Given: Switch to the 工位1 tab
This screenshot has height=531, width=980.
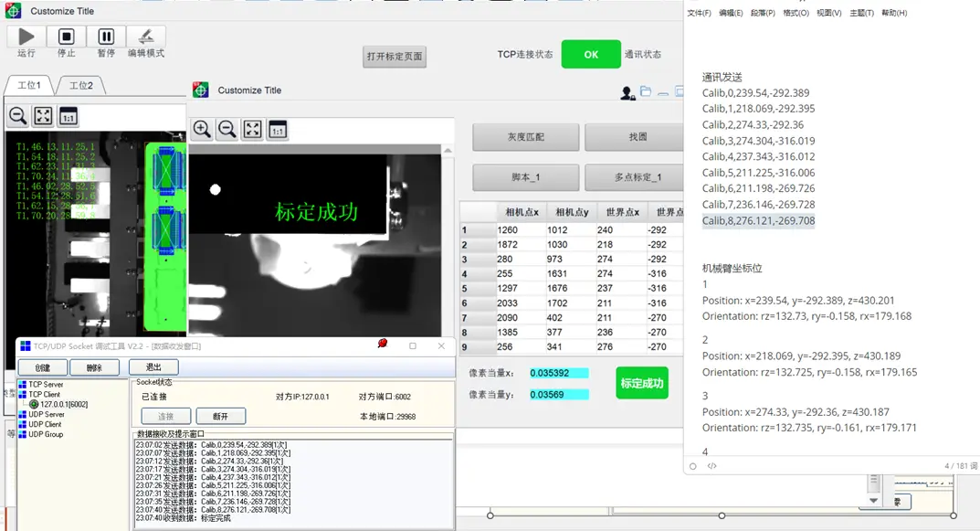Looking at the screenshot, I should tap(29, 85).
